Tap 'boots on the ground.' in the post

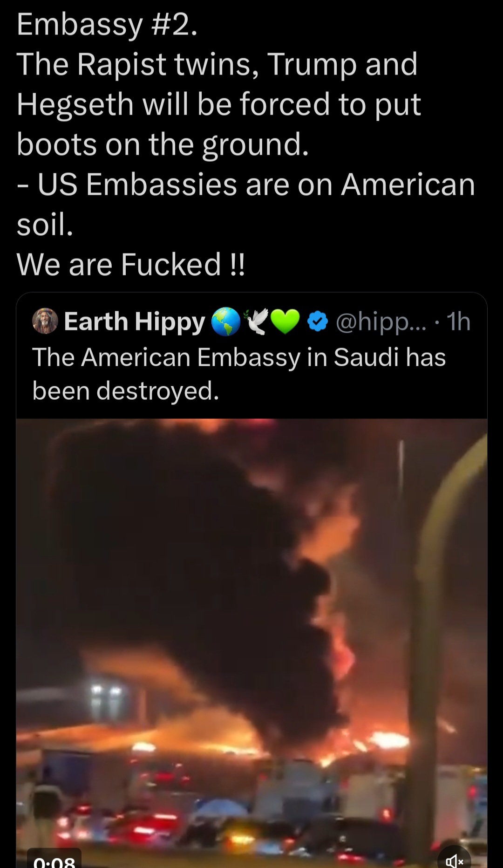tap(163, 144)
